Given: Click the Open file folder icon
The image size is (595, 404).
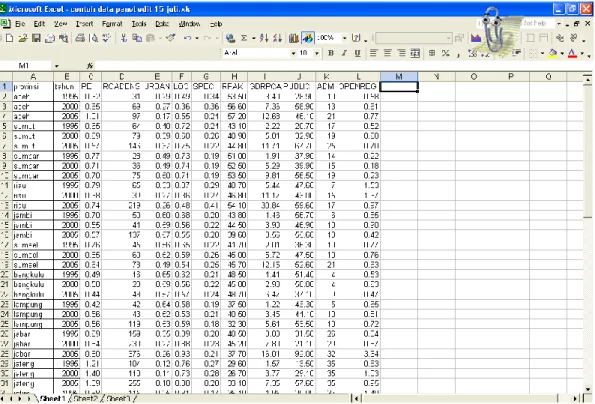Looking at the screenshot, I should tap(23, 38).
